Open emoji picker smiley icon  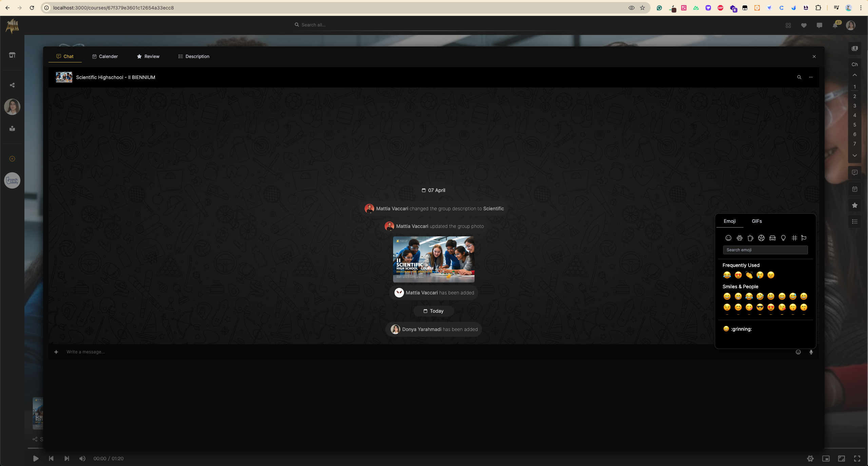(x=798, y=352)
